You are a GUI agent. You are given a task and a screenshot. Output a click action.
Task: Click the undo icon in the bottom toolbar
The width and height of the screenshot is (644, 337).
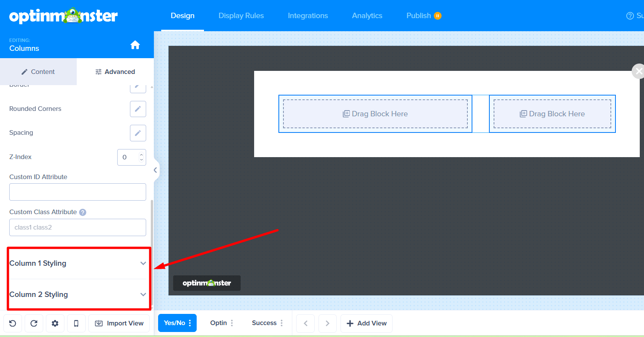coord(13,323)
